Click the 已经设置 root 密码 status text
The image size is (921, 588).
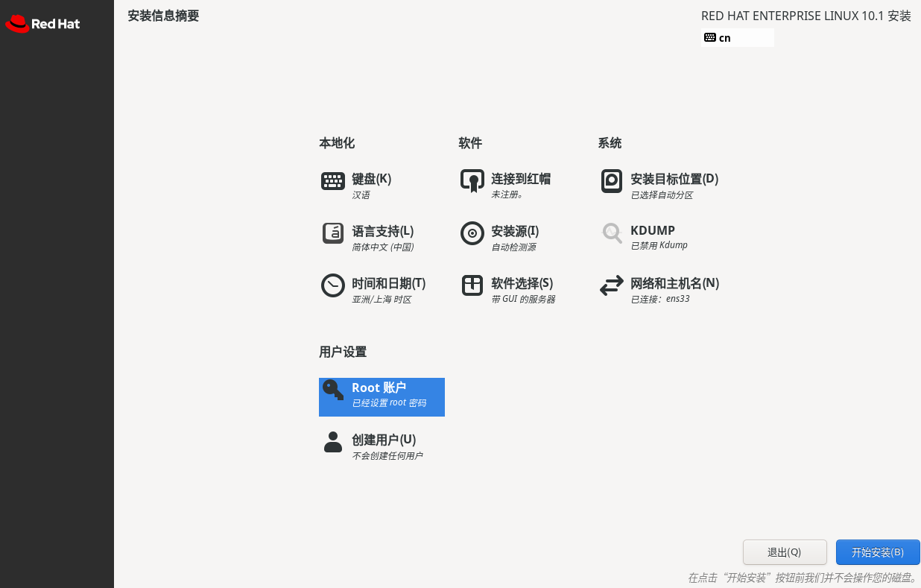[x=389, y=403]
